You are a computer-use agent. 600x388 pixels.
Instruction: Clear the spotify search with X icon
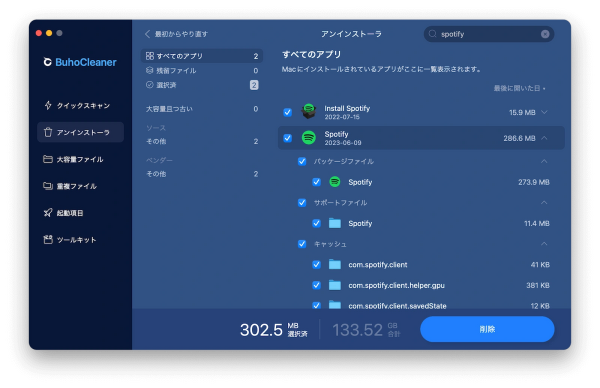pos(545,34)
